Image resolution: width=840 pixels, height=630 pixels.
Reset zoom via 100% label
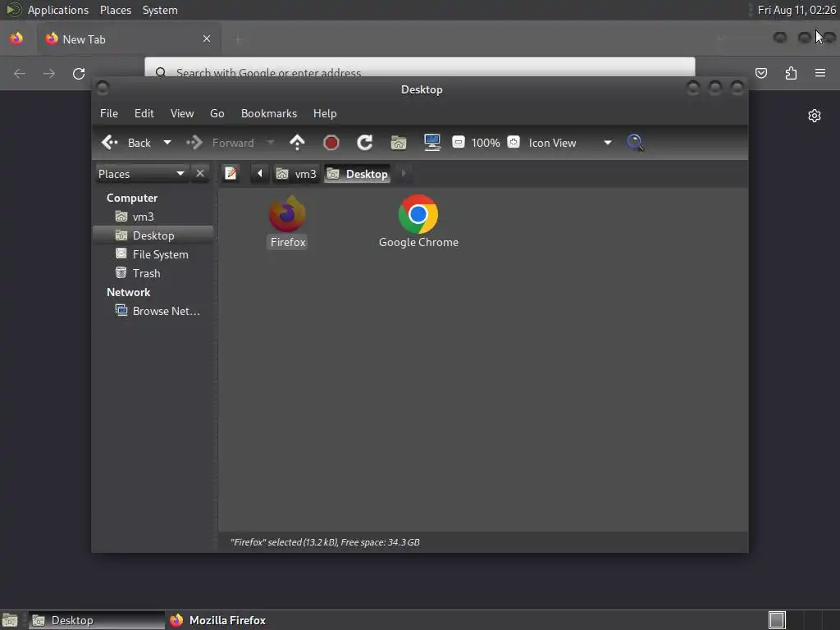tap(486, 143)
